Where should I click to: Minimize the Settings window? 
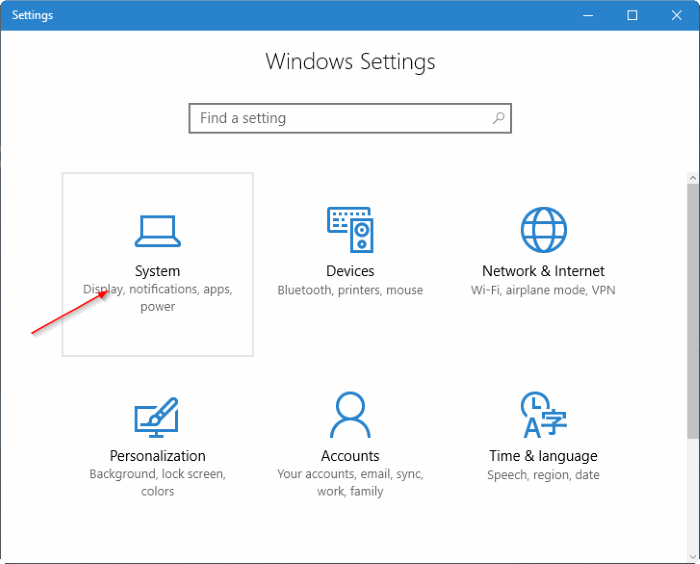click(586, 15)
